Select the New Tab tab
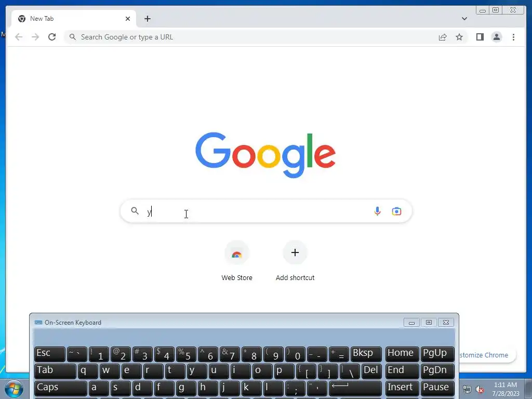The width and height of the screenshot is (532, 399). pos(74,19)
